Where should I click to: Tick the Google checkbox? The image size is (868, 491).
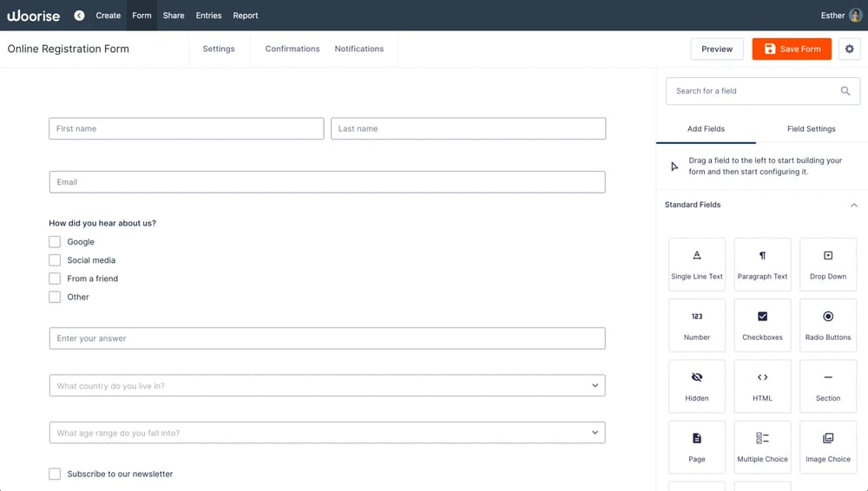(x=54, y=242)
